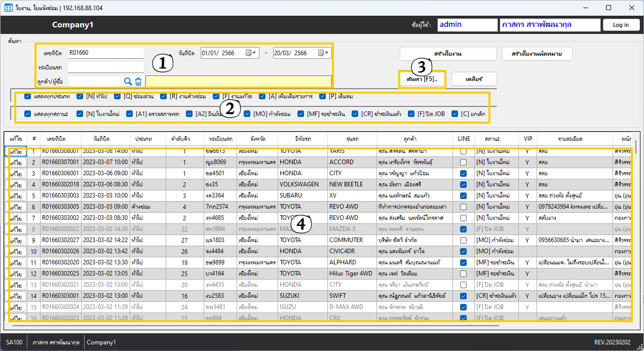
Task: Tick LINE checkbox for the YARIS row
Action: [x=463, y=151]
